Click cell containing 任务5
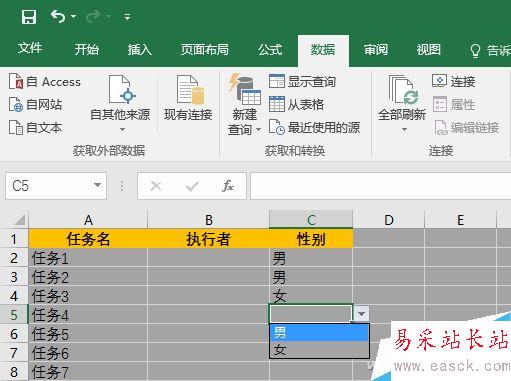 pyautogui.click(x=88, y=334)
